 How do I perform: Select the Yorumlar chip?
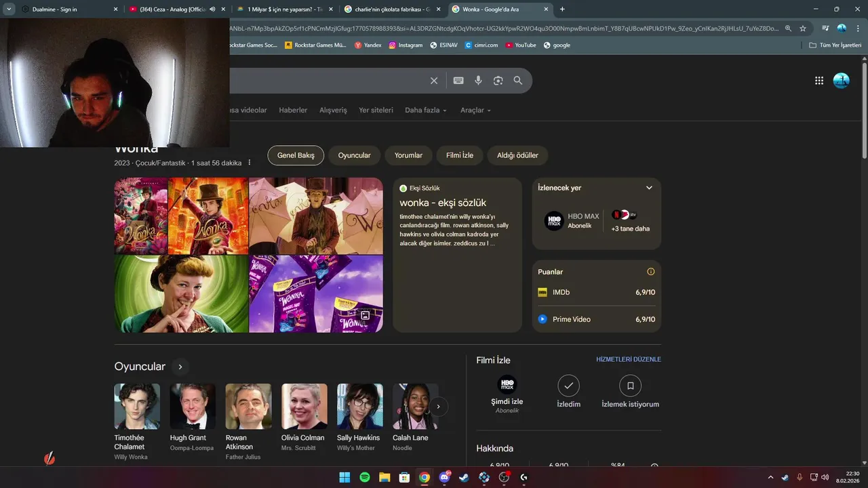408,155
